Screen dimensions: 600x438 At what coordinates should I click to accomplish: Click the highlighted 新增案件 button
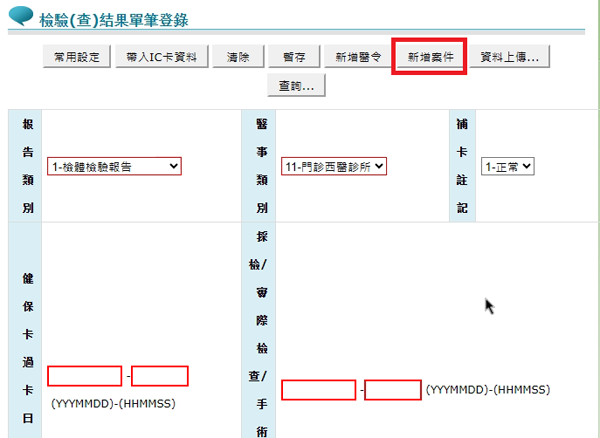coord(431,58)
